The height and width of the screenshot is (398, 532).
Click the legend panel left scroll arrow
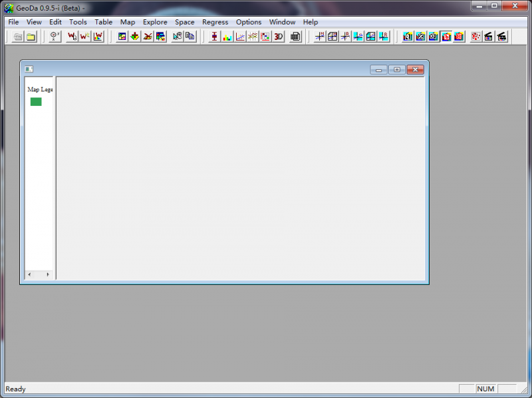[x=29, y=274]
